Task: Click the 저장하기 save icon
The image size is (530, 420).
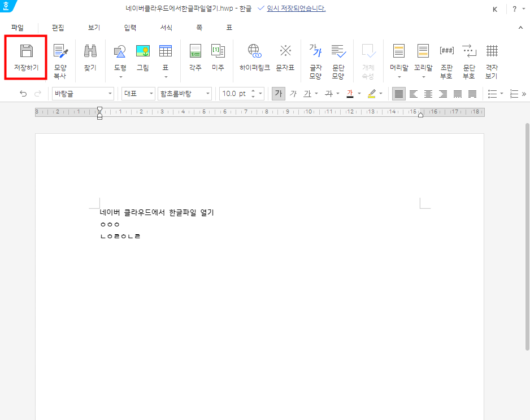Action: tap(26, 51)
